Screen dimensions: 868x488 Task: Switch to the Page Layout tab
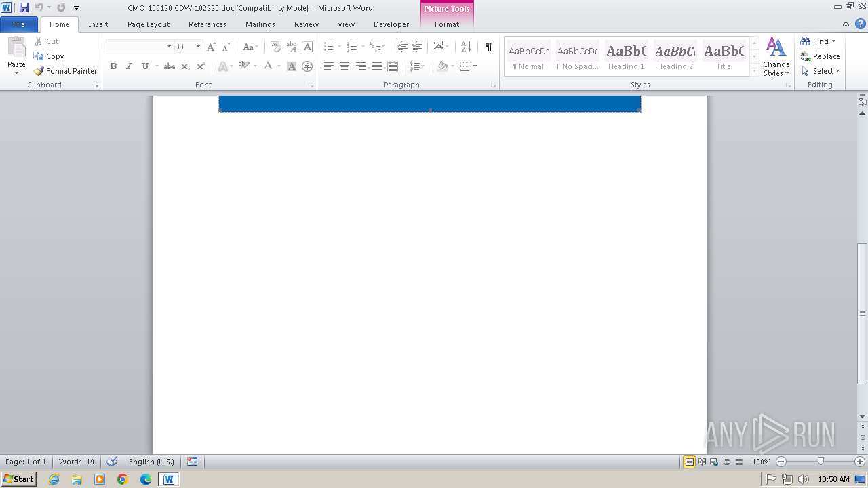[149, 24]
